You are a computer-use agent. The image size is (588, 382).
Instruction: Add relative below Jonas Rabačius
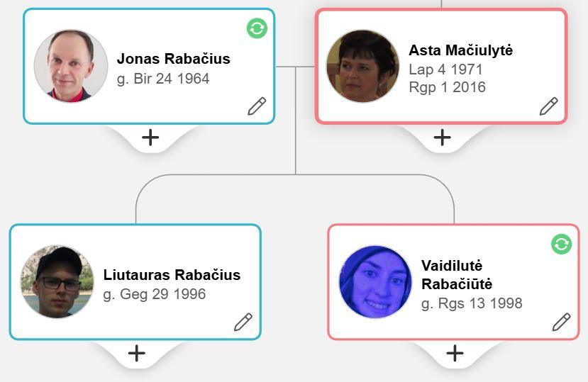(150, 137)
